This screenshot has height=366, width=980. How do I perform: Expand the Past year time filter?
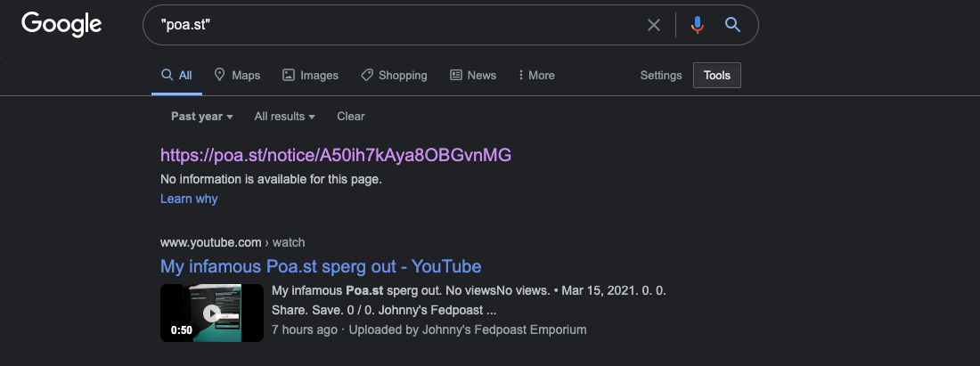202,116
